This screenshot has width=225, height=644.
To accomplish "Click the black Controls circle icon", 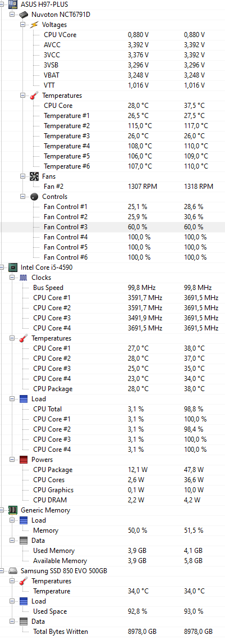I will (35, 197).
